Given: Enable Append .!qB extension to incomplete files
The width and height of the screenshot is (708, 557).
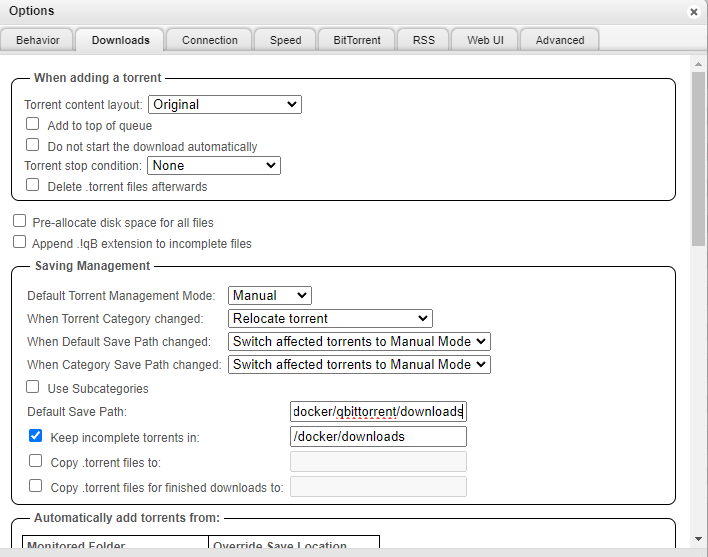Looking at the screenshot, I should pyautogui.click(x=19, y=241).
